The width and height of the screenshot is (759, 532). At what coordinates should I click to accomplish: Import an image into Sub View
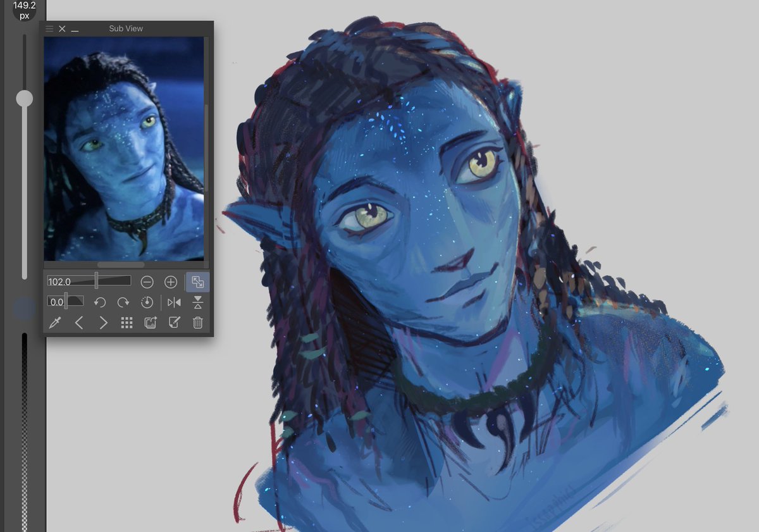pyautogui.click(x=151, y=323)
